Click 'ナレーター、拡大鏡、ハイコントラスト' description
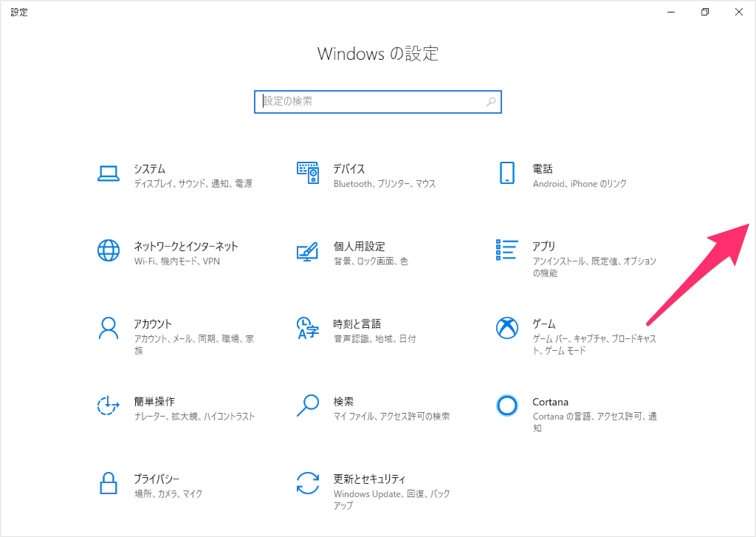756x537 pixels. (x=195, y=416)
